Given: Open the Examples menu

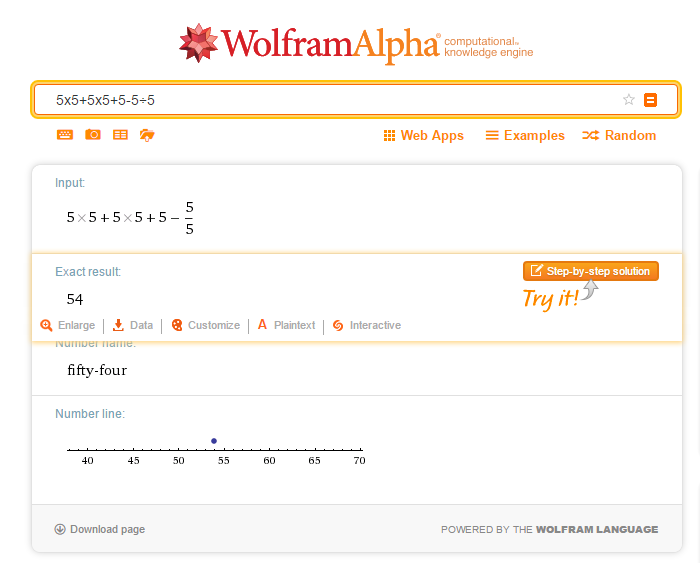Looking at the screenshot, I should [x=525, y=135].
